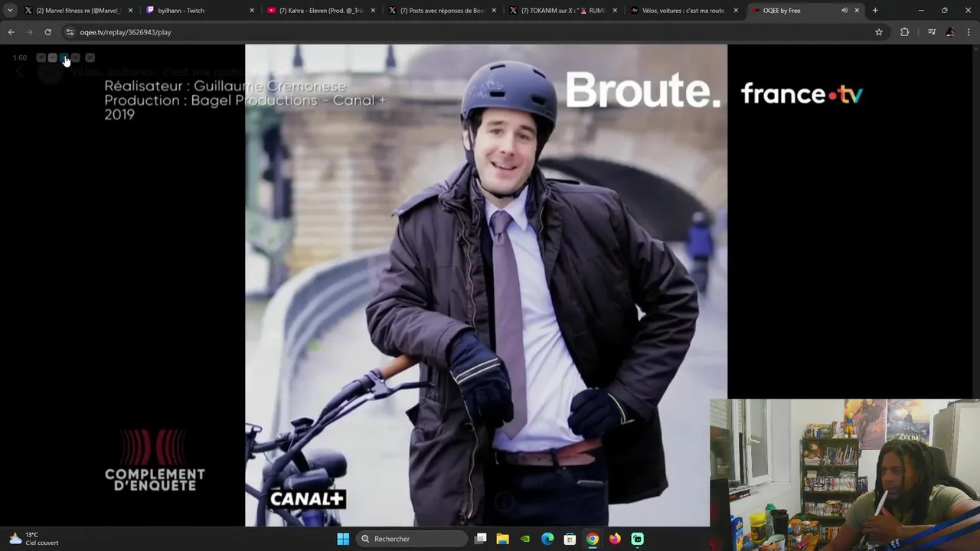Open the tab search dropdown arrow
The width and height of the screenshot is (980, 551).
pyautogui.click(x=9, y=11)
